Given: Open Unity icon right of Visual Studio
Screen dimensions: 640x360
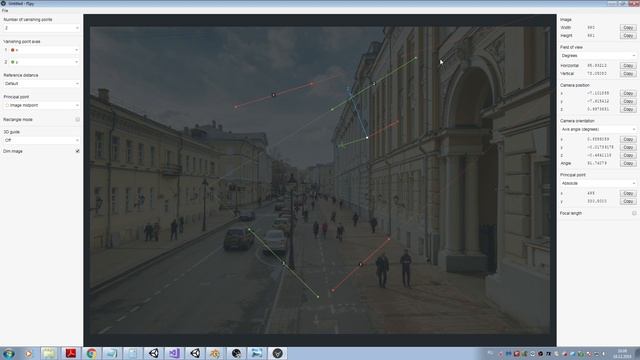Looking at the screenshot, I should click(195, 353).
